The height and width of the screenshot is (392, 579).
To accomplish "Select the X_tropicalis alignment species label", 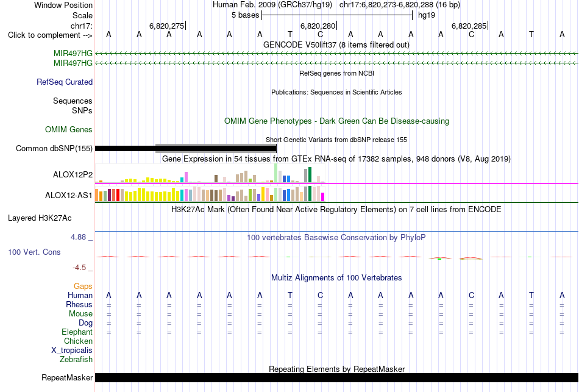I will tap(72, 351).
